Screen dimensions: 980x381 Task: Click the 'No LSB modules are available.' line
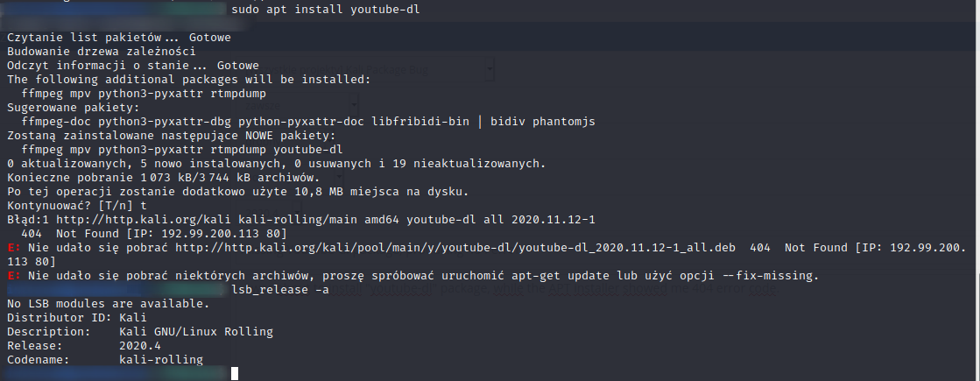(109, 304)
